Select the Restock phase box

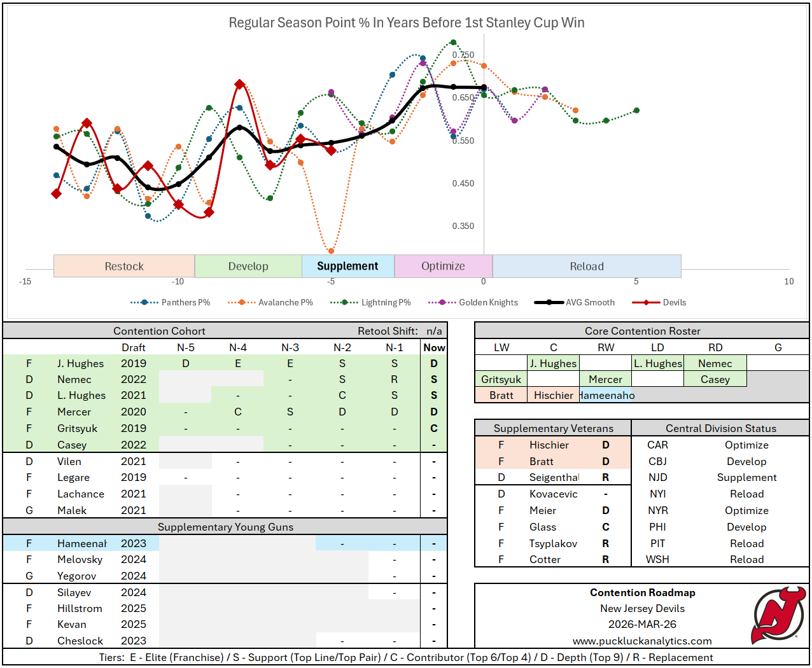(124, 267)
